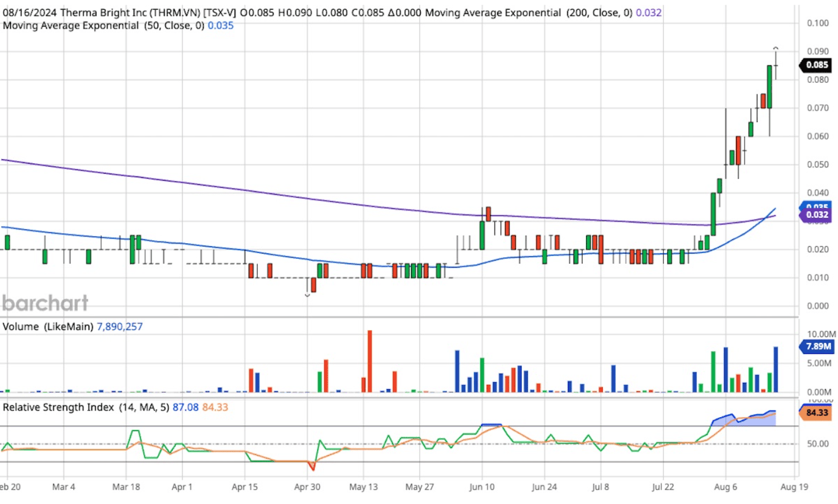Click the Apr 30 date axis label
The width and height of the screenshot is (838, 504).
(307, 487)
